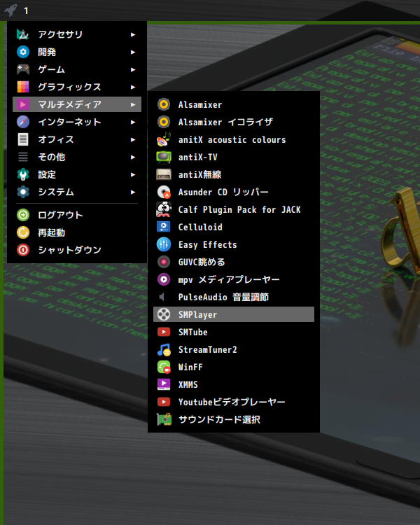This screenshot has height=525, width=420.
Task: Click the サウンドカード選択 sound card icon
Action: click(164, 419)
